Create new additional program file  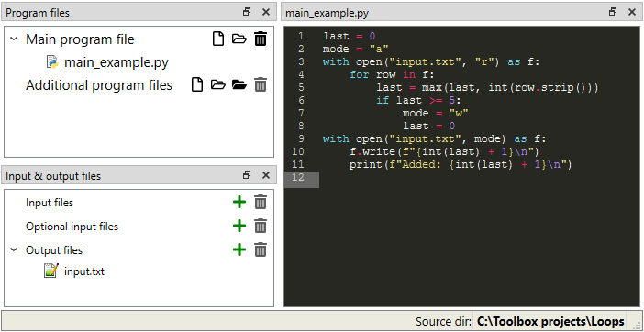pos(197,85)
